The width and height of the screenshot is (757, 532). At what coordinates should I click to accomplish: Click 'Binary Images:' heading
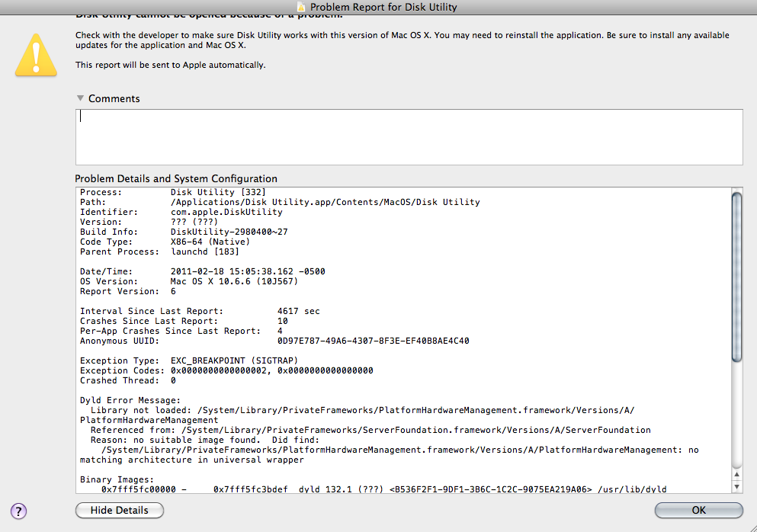[x=117, y=479]
